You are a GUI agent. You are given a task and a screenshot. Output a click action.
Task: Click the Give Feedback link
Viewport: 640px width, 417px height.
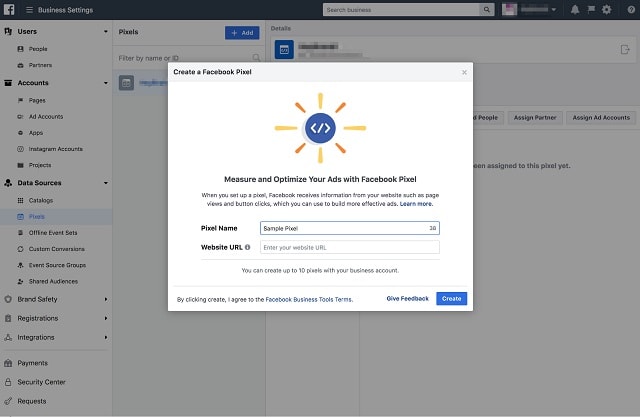407,299
